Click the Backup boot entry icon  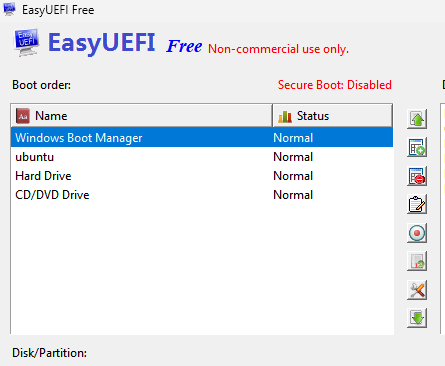417,261
